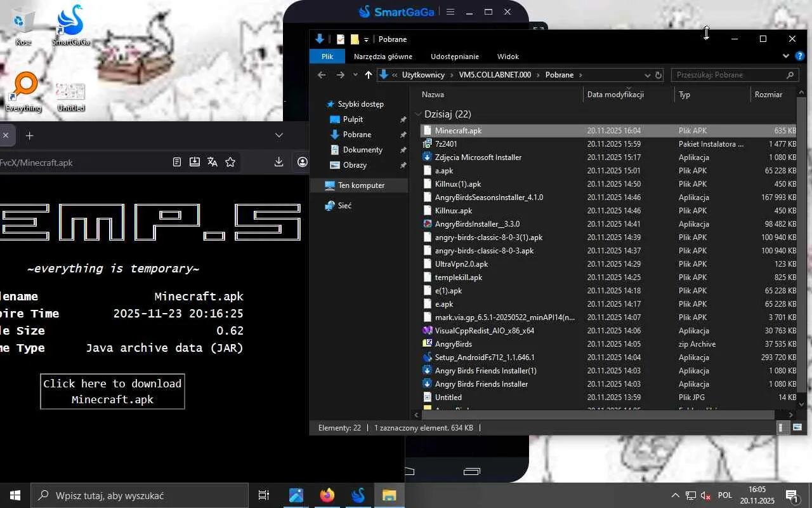
Task: Select Szybki dostęp in the navigation pane
Action: click(360, 104)
